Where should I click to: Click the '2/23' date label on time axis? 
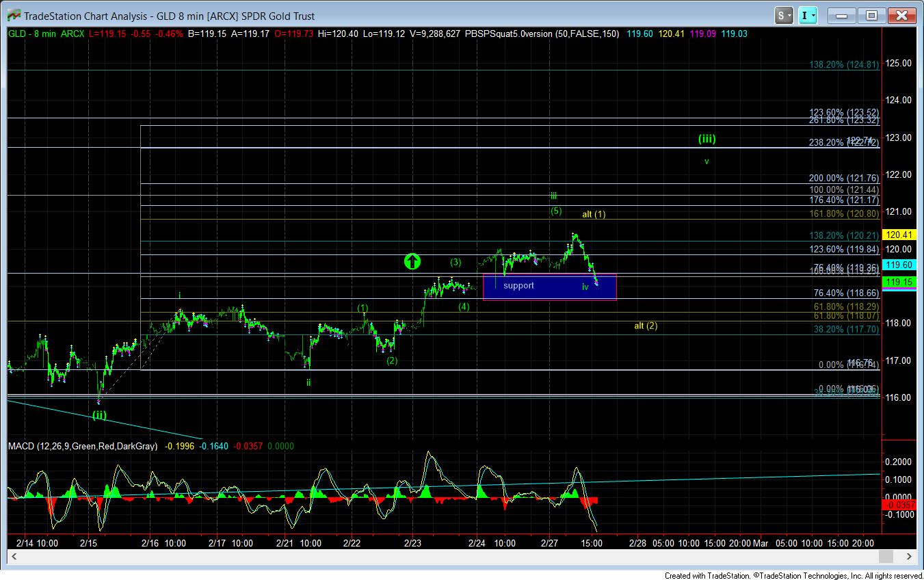click(412, 543)
